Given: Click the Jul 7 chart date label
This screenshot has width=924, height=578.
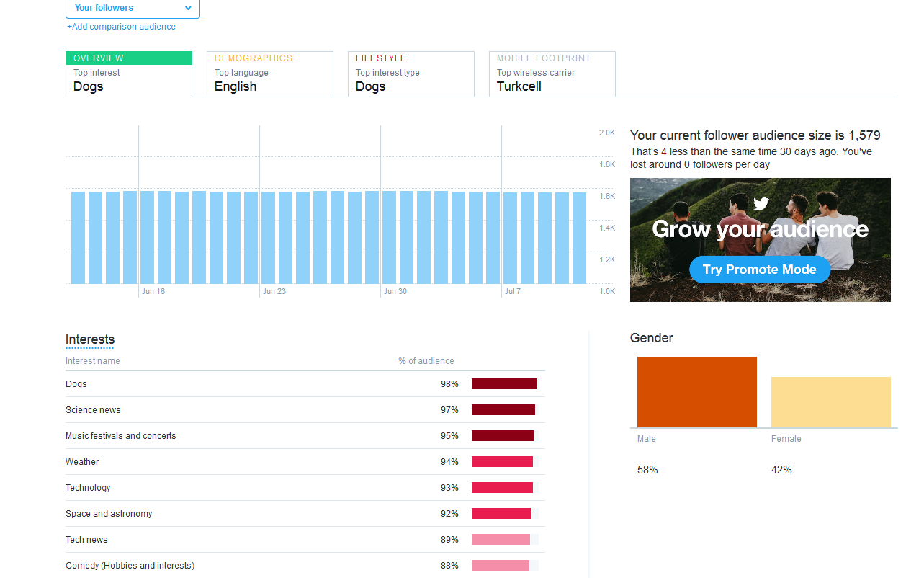Looking at the screenshot, I should (x=513, y=291).
